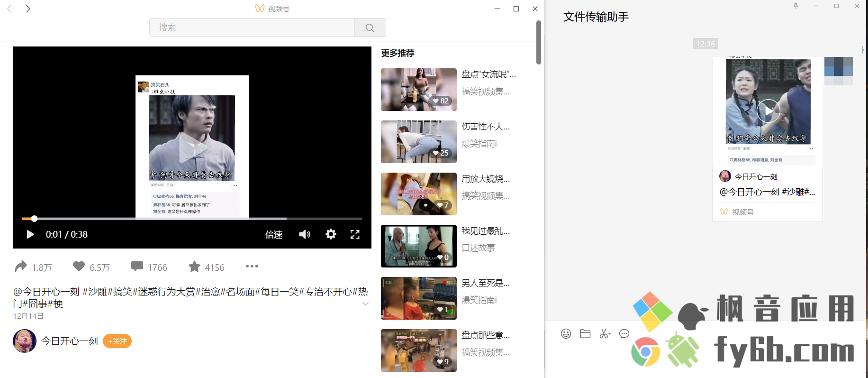Open recommended video 用放大镜烧
868x378 pixels.
(x=419, y=194)
